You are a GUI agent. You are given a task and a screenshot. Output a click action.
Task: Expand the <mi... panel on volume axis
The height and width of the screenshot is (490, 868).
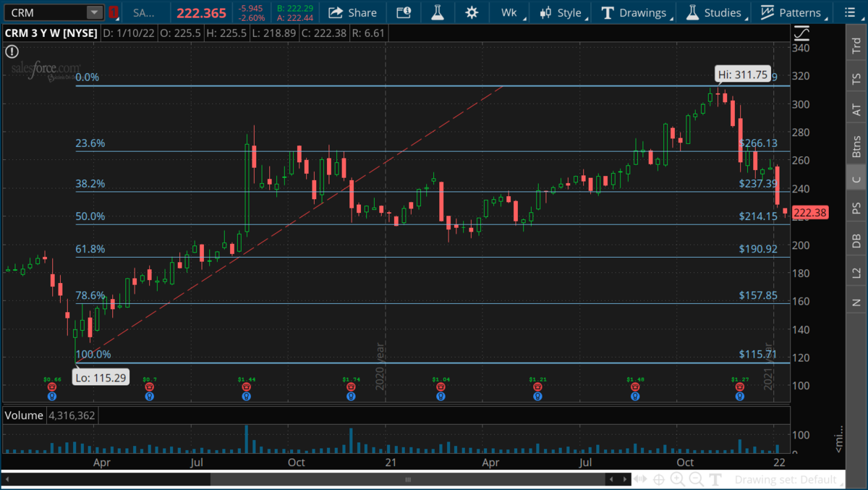click(x=840, y=439)
